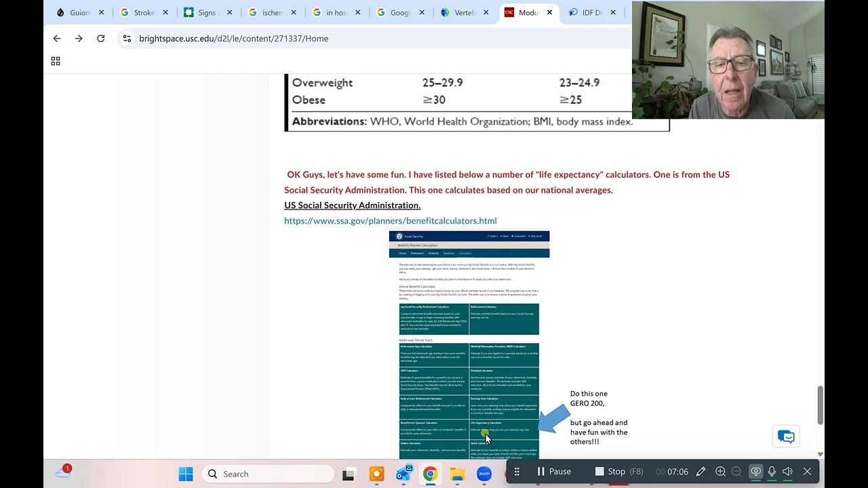Open Zoom from the taskbar
Viewport: 868px width, 488px height.
click(x=484, y=474)
